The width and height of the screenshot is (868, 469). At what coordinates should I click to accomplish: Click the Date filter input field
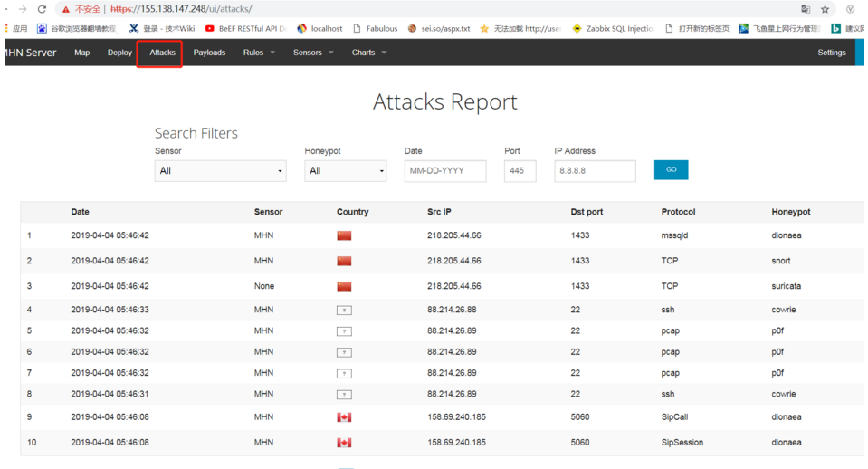(x=445, y=171)
